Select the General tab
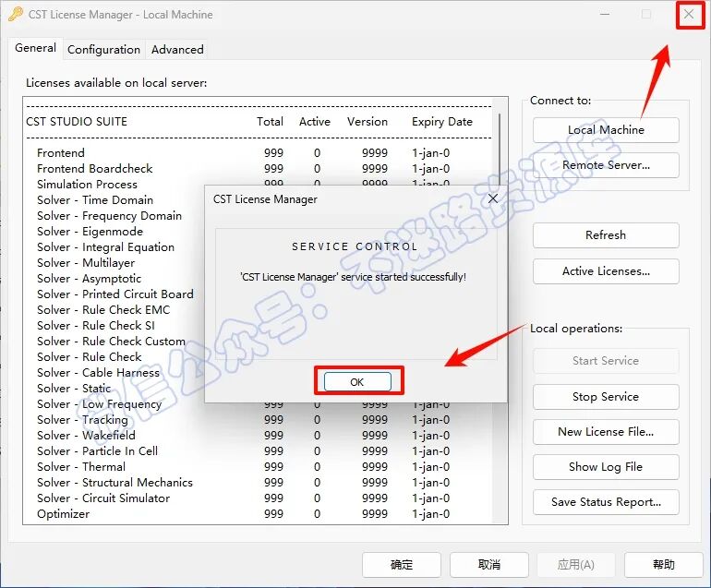Image resolution: width=711 pixels, height=588 pixels. [x=35, y=48]
